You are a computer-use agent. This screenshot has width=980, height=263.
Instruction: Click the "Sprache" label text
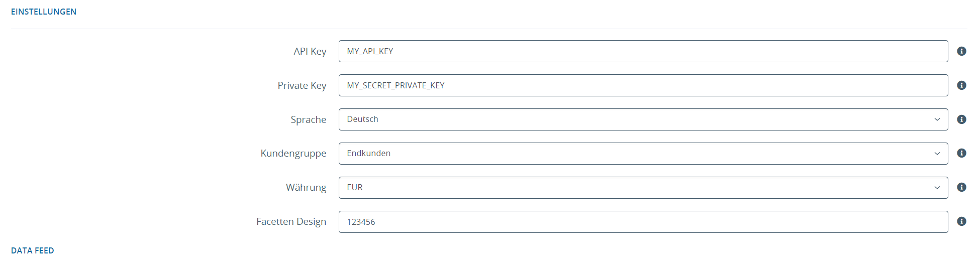pos(308,119)
